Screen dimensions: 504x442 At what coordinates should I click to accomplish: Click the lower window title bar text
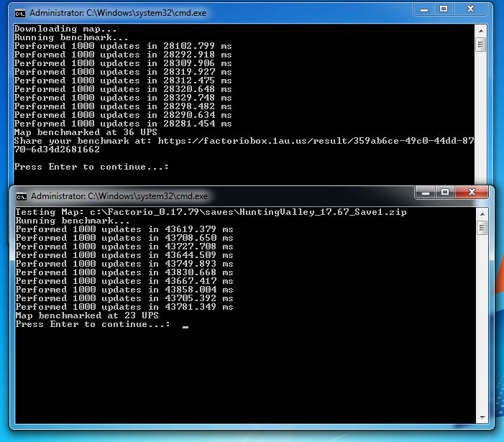[x=119, y=196]
